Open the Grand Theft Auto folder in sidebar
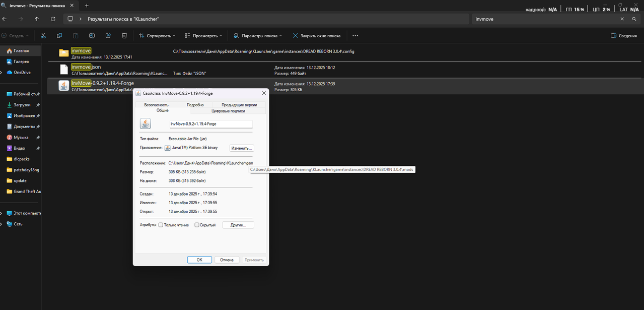This screenshot has height=310, width=644. pyautogui.click(x=23, y=192)
